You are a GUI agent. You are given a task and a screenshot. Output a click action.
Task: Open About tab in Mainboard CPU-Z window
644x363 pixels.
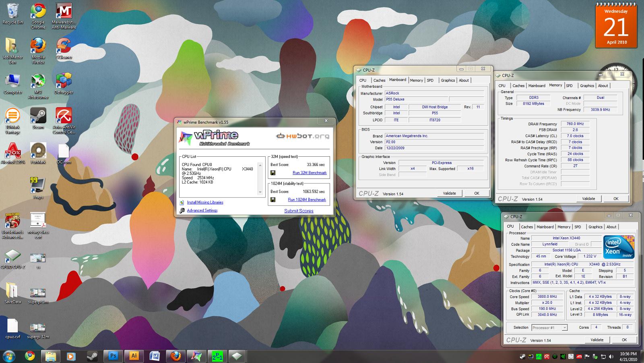[464, 80]
